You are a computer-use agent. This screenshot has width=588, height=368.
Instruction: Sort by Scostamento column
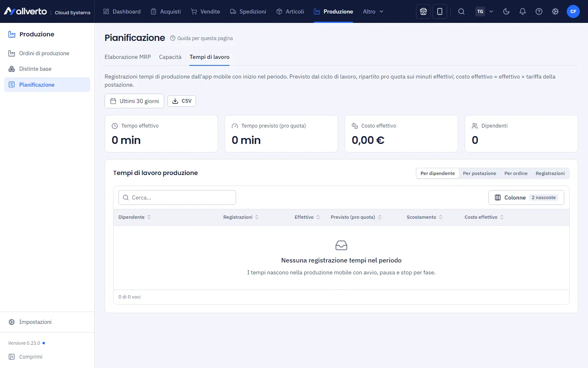click(x=425, y=217)
